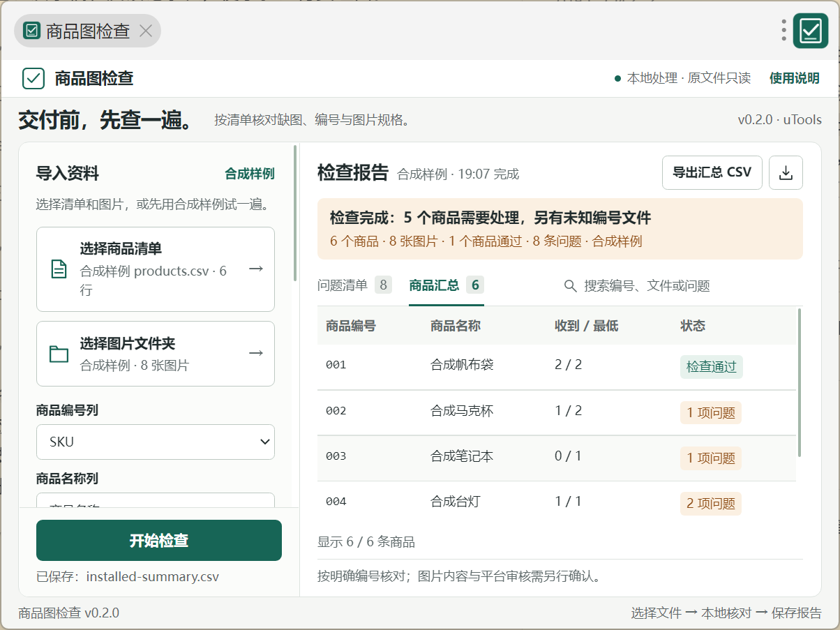Click the 检查完成 summary banner
The width and height of the screenshot is (840, 630).
pos(560,229)
